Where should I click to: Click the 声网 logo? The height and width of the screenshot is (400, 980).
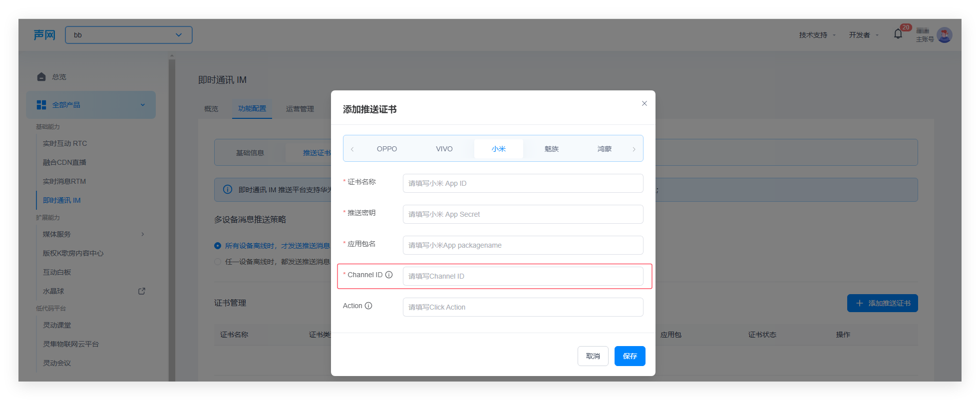[44, 35]
